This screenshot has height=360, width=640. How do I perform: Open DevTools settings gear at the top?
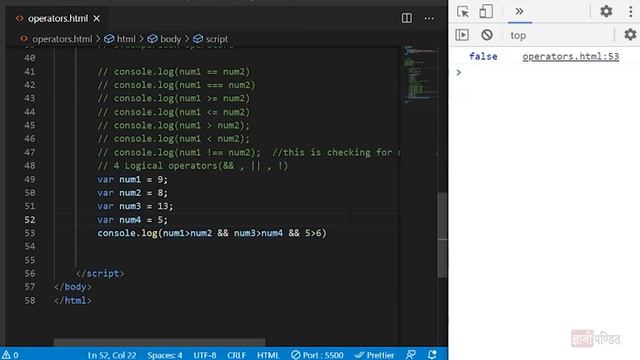click(606, 11)
